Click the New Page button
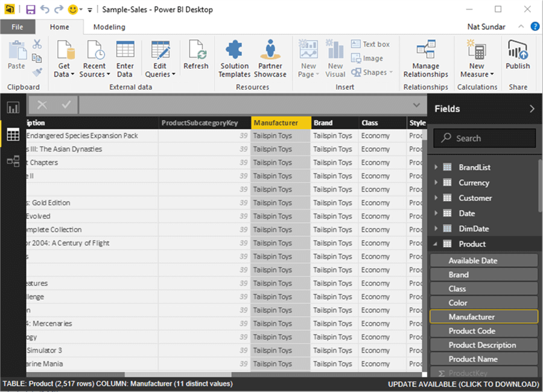 [x=308, y=59]
